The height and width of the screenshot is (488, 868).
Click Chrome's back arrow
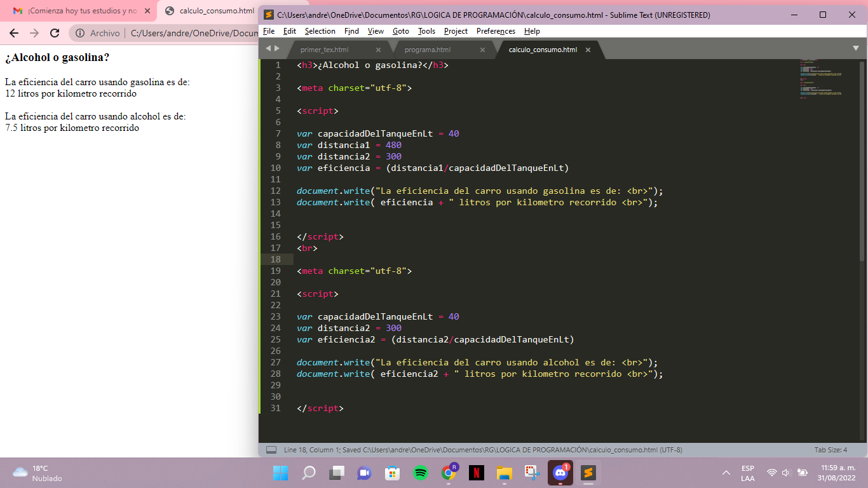point(14,33)
